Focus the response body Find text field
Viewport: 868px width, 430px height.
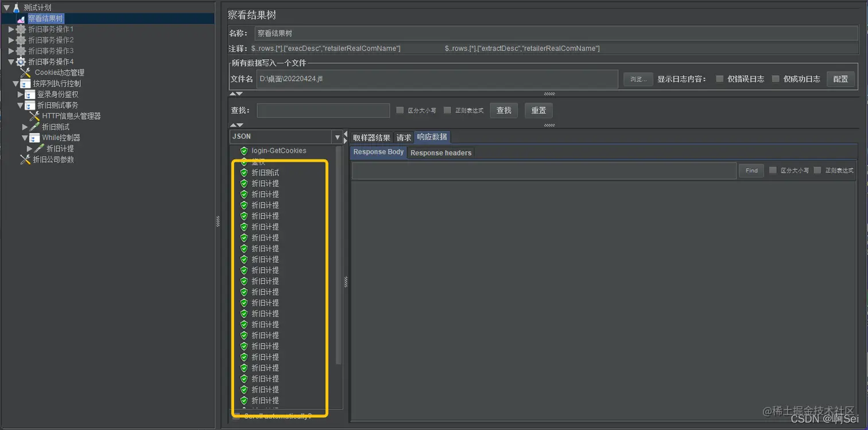point(544,171)
